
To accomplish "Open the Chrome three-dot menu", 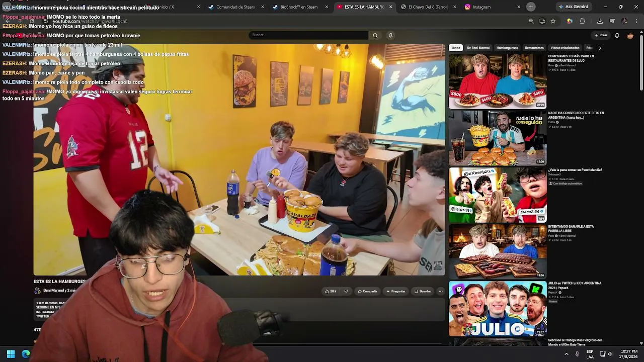I will (636, 21).
